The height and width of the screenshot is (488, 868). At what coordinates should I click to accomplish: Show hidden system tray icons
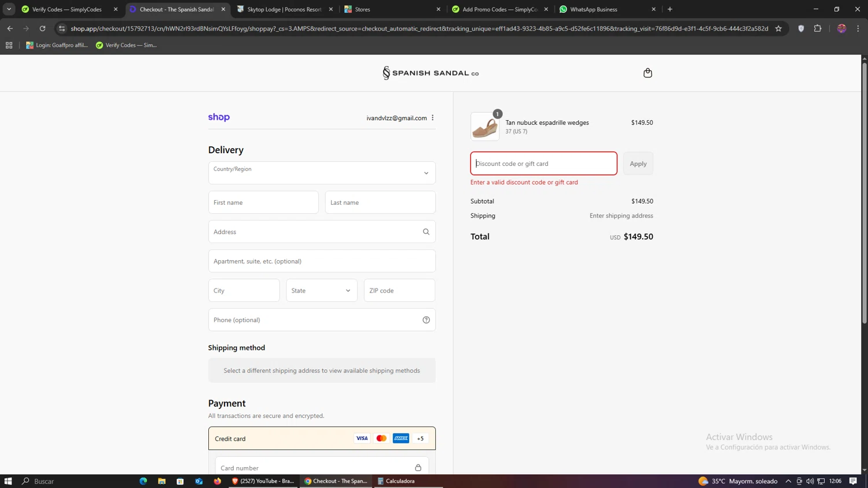coord(788,481)
